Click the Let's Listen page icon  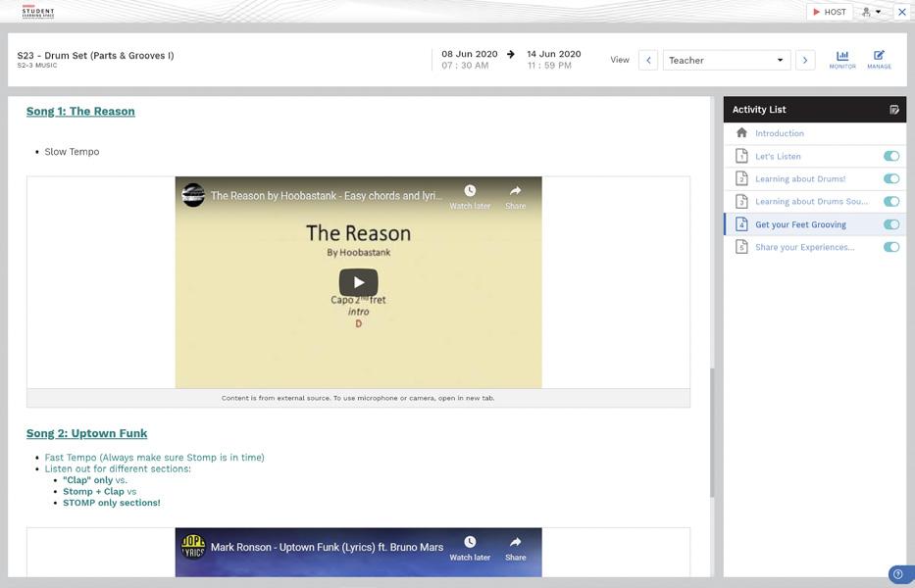pyautogui.click(x=741, y=156)
